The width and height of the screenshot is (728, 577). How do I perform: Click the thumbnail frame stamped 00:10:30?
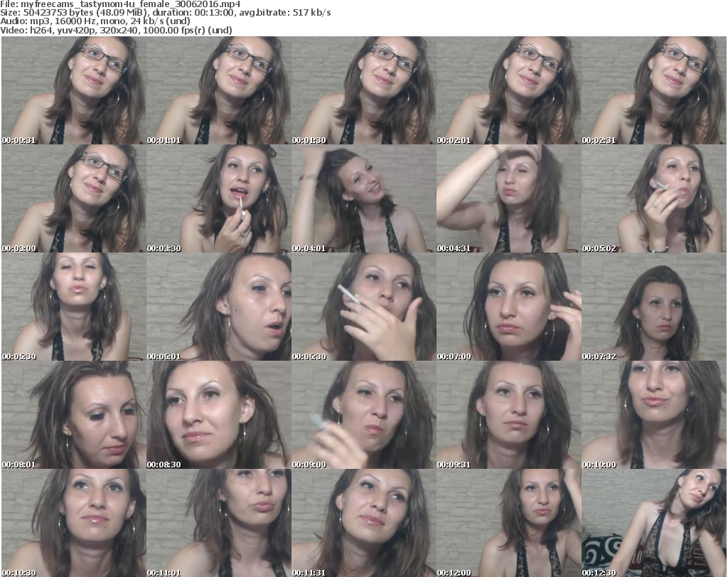click(x=73, y=523)
